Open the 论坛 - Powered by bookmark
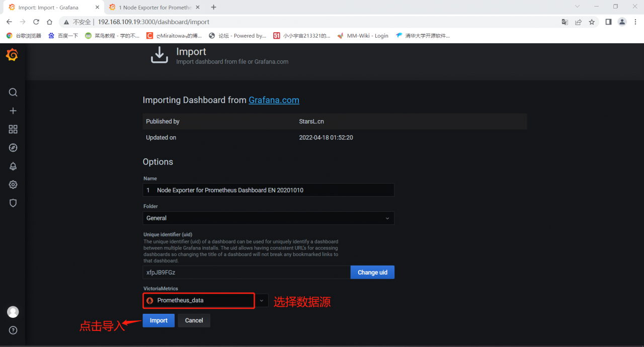This screenshot has height=347, width=644. 237,36
